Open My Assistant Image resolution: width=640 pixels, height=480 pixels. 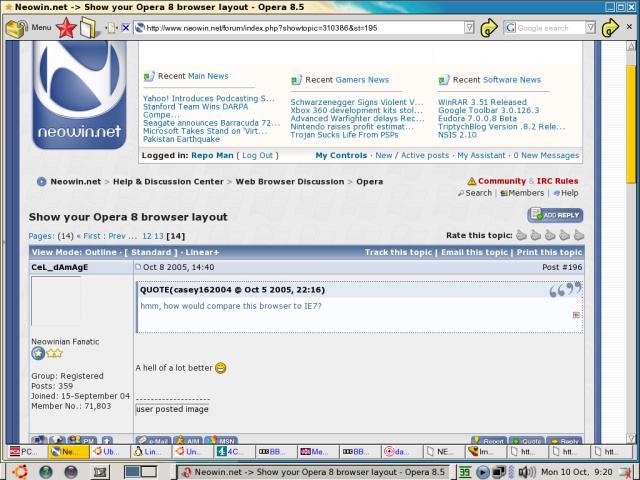tap(481, 156)
